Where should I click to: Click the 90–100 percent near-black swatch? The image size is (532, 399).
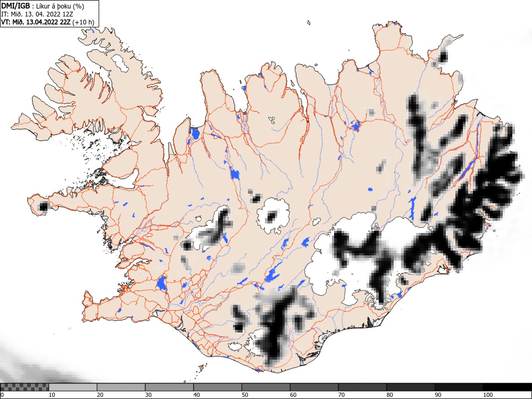pos(459,387)
